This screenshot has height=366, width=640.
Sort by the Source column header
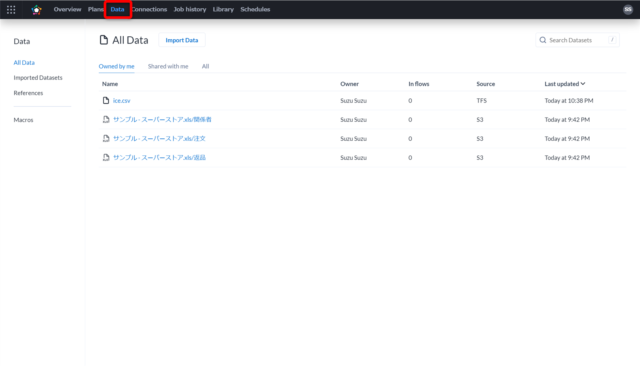(486, 84)
